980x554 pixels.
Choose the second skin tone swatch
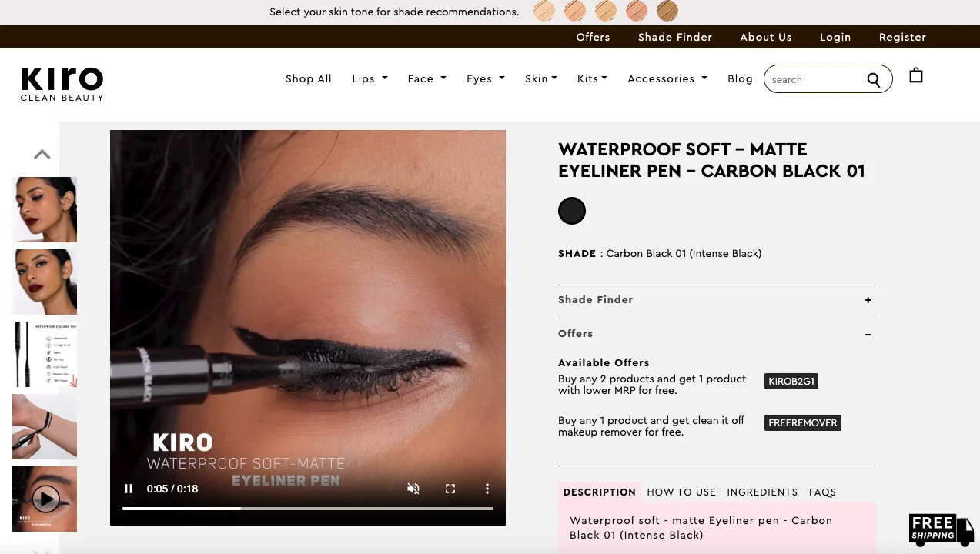(x=575, y=11)
